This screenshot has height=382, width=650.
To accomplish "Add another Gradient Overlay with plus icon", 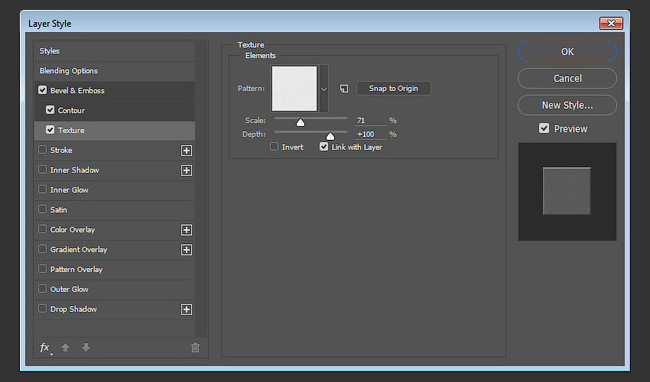I will tap(187, 250).
